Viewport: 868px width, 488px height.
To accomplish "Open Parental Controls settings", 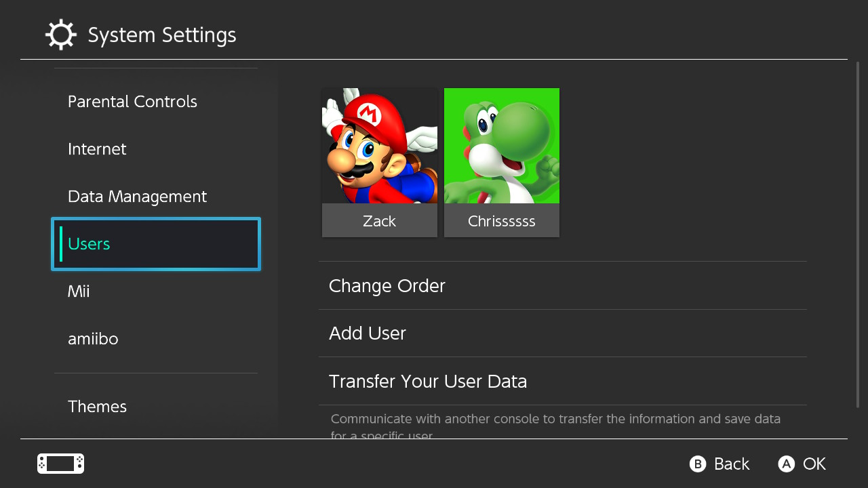I will click(132, 102).
